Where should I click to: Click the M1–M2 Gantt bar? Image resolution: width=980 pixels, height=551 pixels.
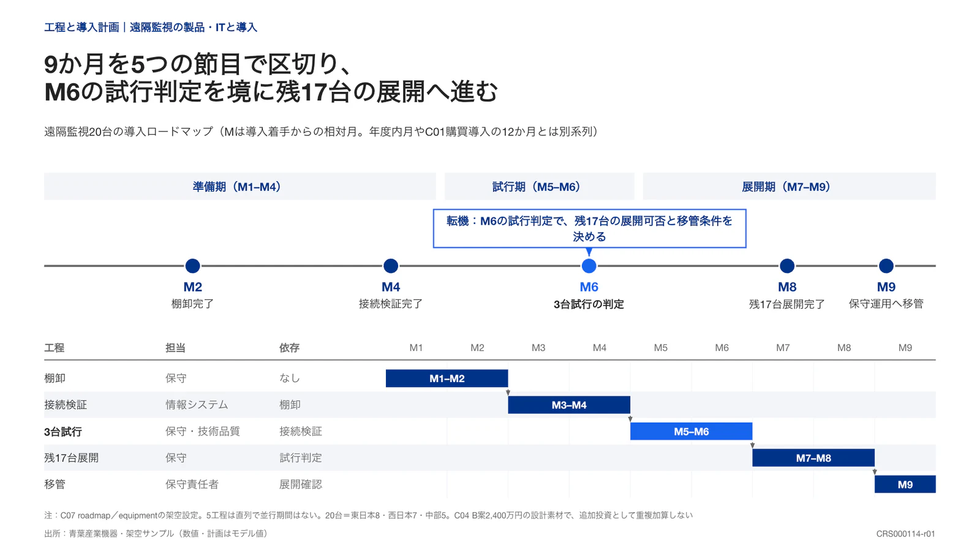point(447,378)
